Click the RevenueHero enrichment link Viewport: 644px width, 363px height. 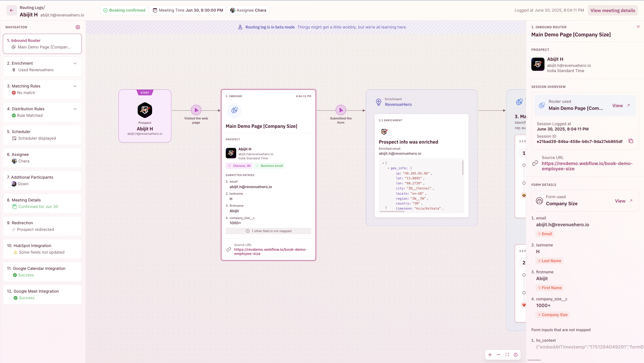click(x=398, y=105)
